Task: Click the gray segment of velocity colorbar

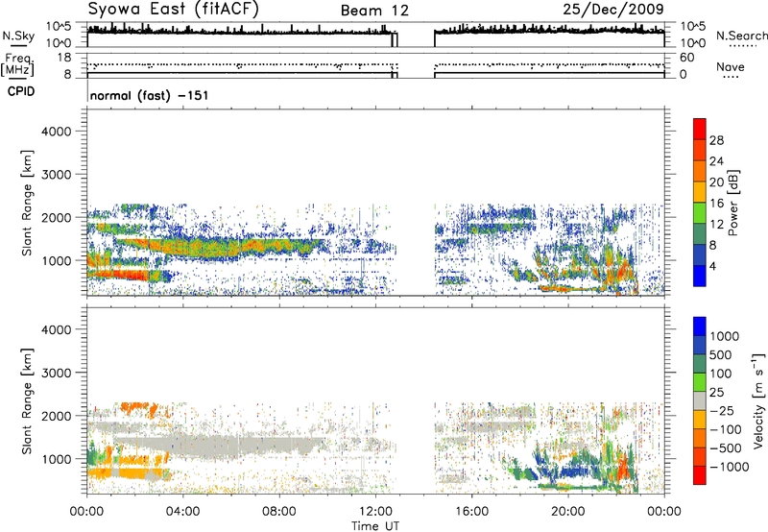Action: [x=700, y=400]
